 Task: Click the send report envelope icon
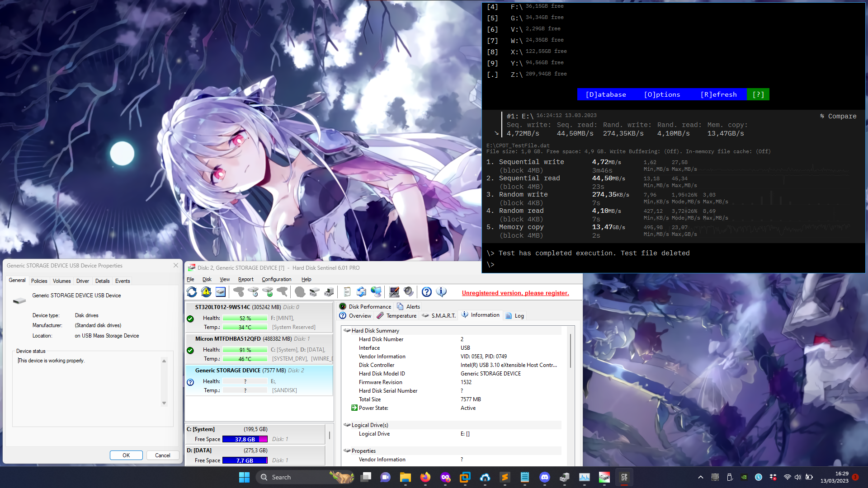[362, 292]
